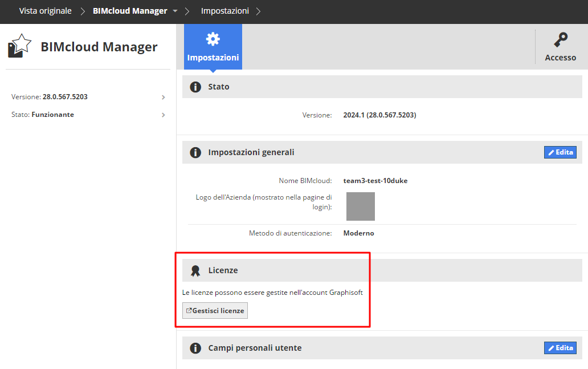This screenshot has width=588, height=369.
Task: Open Accesso via the key icon
Action: point(560,40)
